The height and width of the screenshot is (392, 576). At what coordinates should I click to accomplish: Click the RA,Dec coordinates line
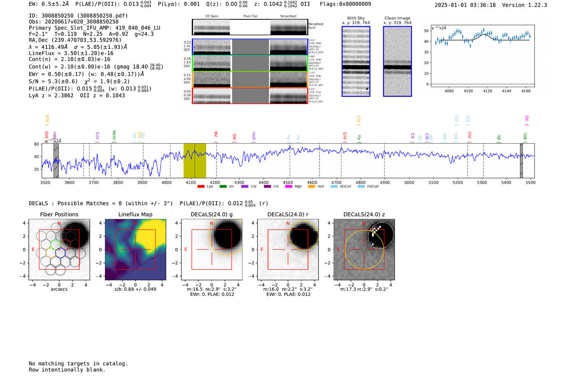point(75,40)
